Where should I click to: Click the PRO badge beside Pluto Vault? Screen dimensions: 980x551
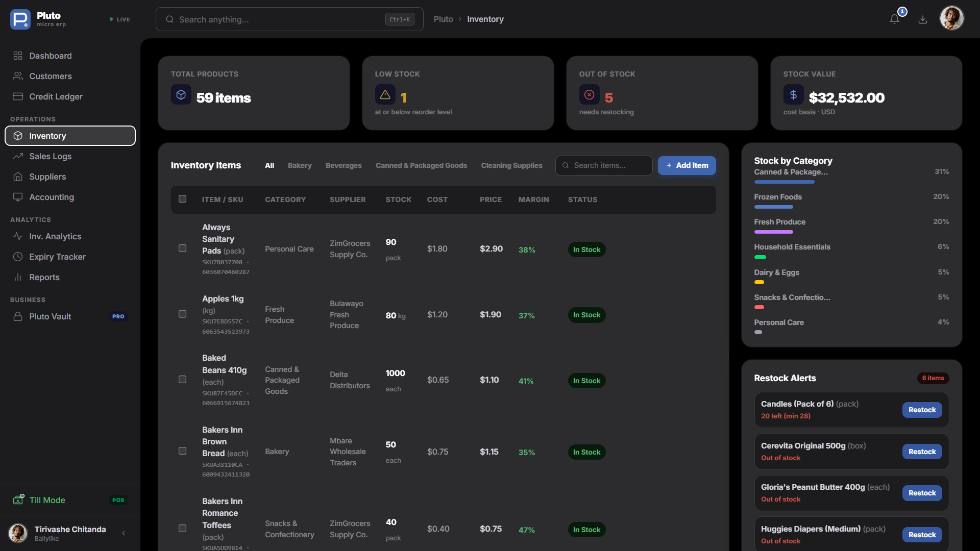(x=118, y=316)
